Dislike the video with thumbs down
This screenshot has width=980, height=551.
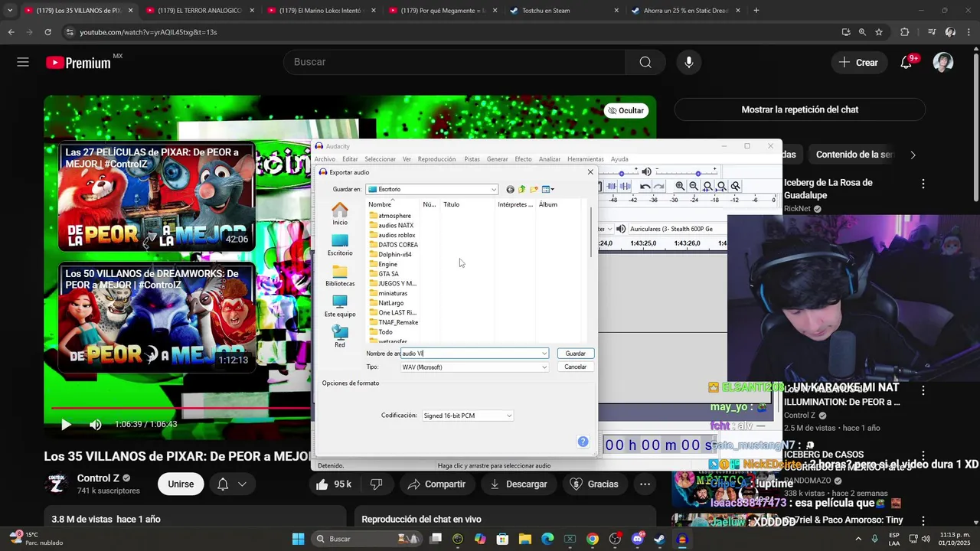click(376, 484)
